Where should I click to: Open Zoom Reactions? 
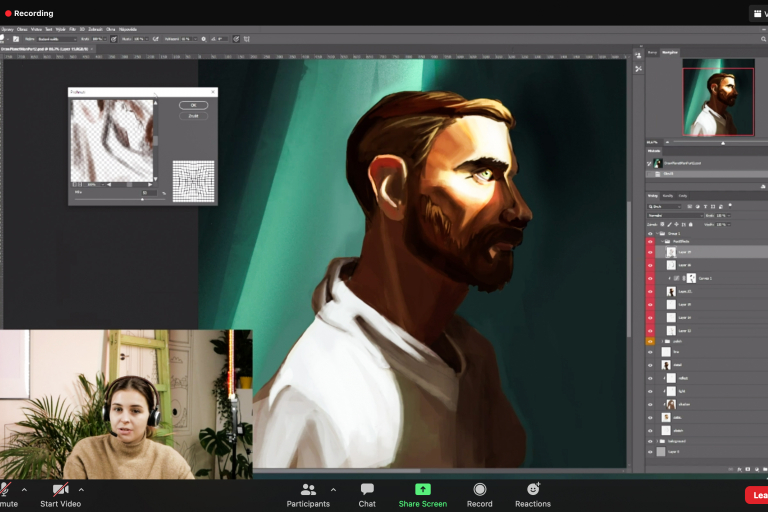[x=533, y=495]
